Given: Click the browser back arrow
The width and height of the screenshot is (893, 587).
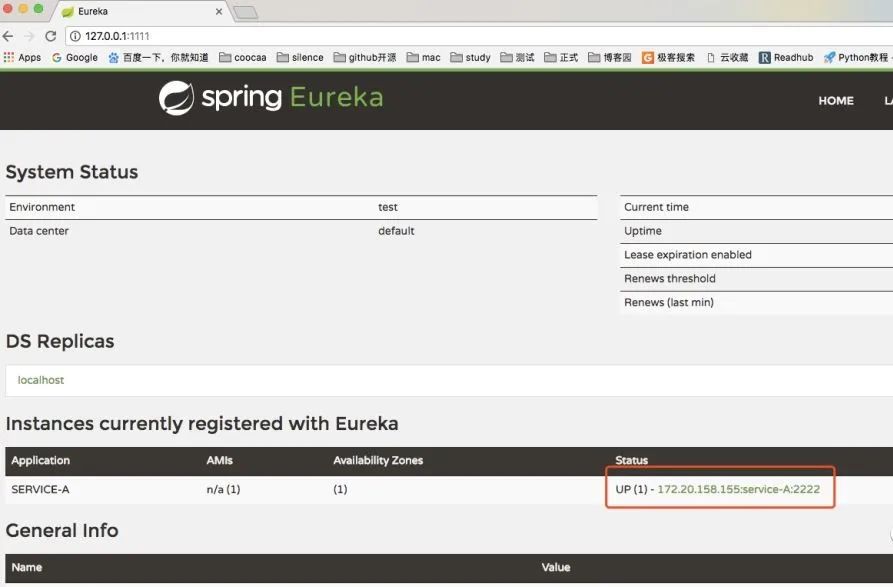Looking at the screenshot, I should tap(8, 36).
